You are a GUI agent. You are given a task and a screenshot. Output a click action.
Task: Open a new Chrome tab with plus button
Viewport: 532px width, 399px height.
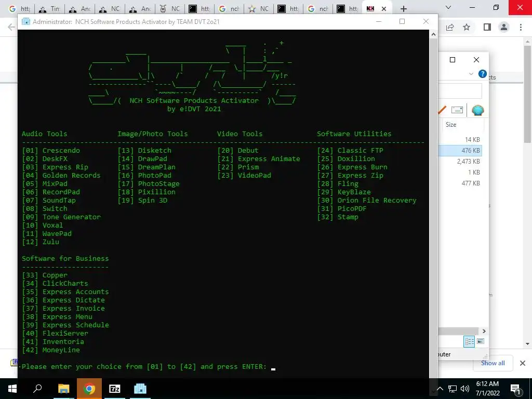point(403,9)
